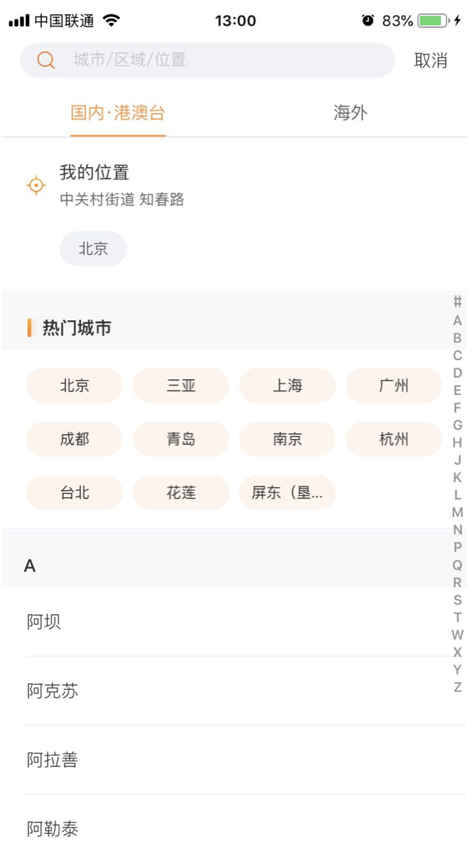Choose 上海 from hot cities
Image resolution: width=472 pixels, height=868 pixels.
pos(287,386)
